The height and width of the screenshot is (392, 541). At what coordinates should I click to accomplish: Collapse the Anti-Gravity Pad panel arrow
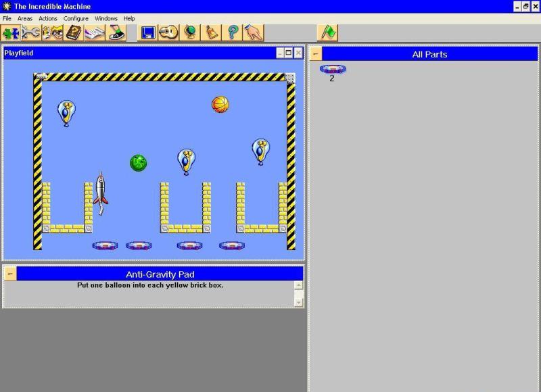(x=10, y=274)
